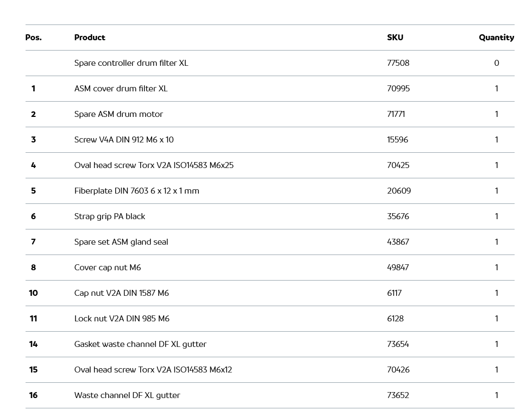Click Spare set ASM gland seal

click(121, 242)
